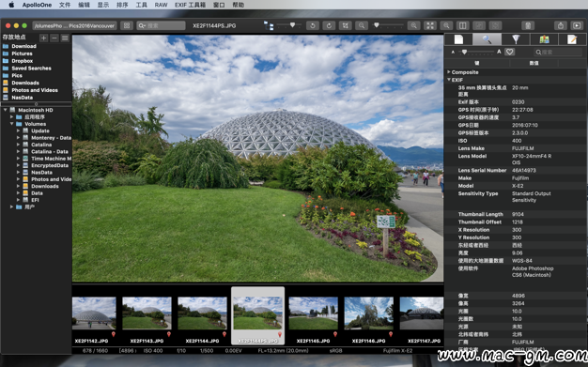Adjust the inspector font size slider

pos(464,52)
